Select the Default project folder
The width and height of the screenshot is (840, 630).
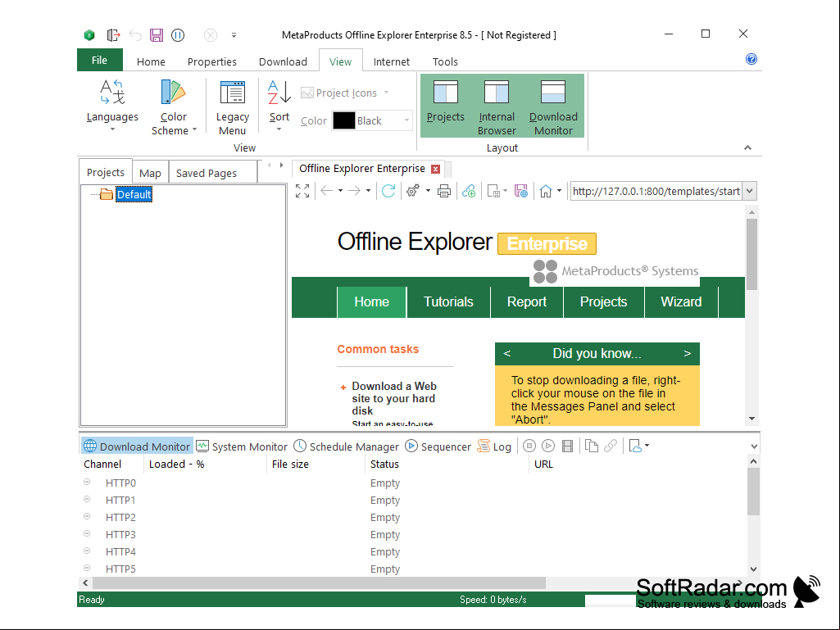click(134, 194)
